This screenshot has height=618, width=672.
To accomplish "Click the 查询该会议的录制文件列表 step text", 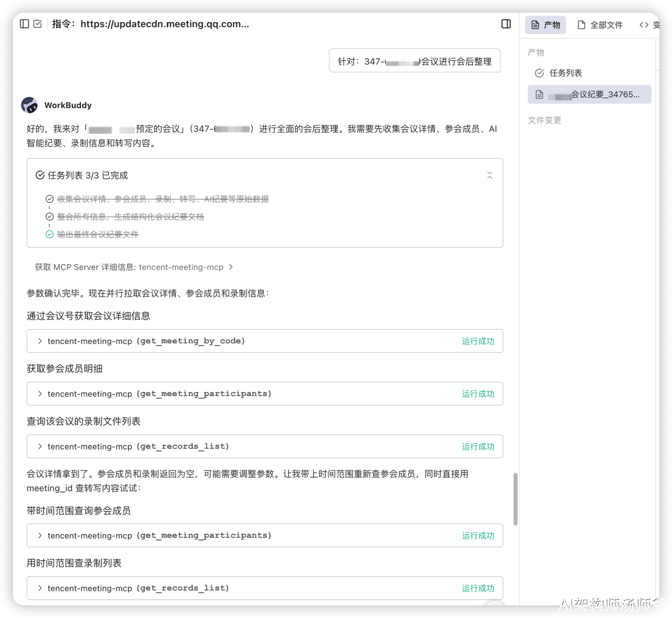I will [84, 421].
